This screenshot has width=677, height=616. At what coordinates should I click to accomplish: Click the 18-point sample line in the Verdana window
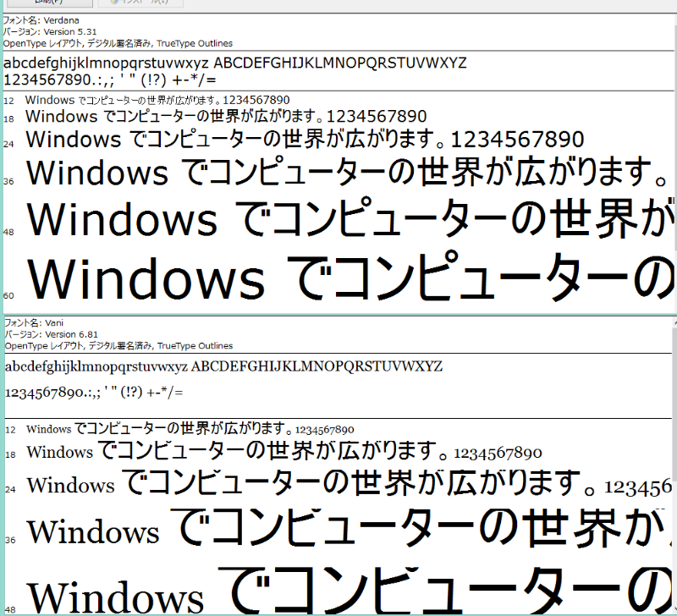click(x=226, y=117)
